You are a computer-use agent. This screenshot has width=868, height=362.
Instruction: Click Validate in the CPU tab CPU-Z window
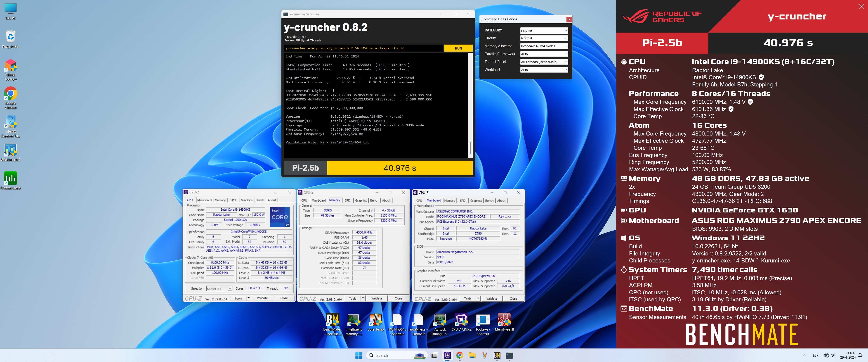262,298
